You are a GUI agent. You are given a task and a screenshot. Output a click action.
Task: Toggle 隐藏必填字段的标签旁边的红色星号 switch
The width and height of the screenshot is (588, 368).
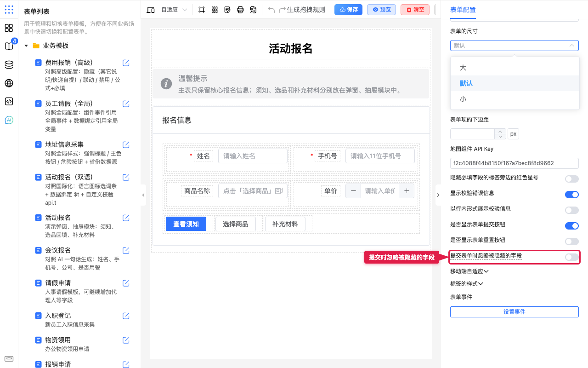pyautogui.click(x=571, y=179)
